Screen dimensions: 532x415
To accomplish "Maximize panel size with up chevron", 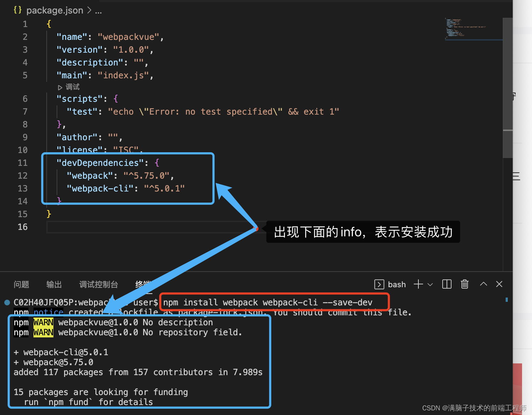I will (x=484, y=284).
